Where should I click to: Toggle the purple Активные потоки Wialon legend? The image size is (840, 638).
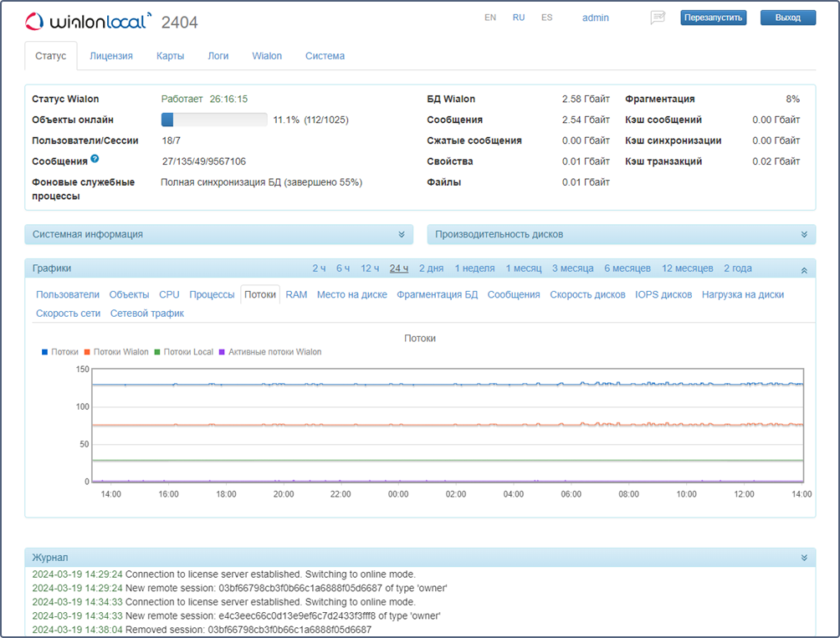[x=269, y=352]
